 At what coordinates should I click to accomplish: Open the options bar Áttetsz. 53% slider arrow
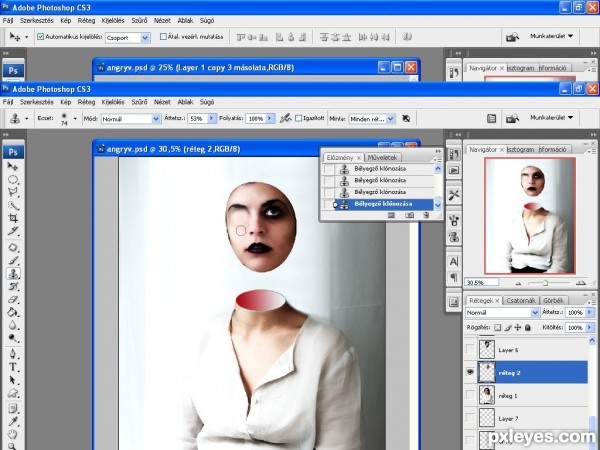pos(212,119)
